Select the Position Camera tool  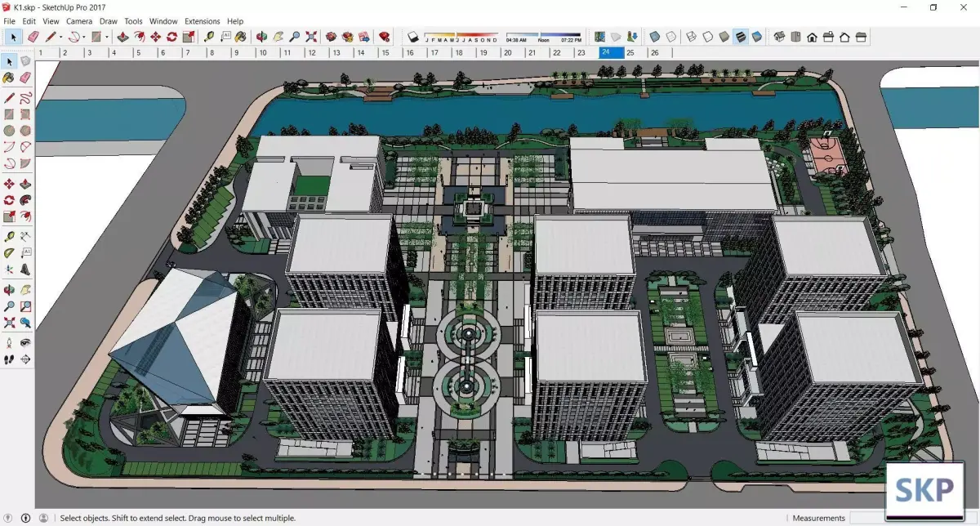pos(9,343)
